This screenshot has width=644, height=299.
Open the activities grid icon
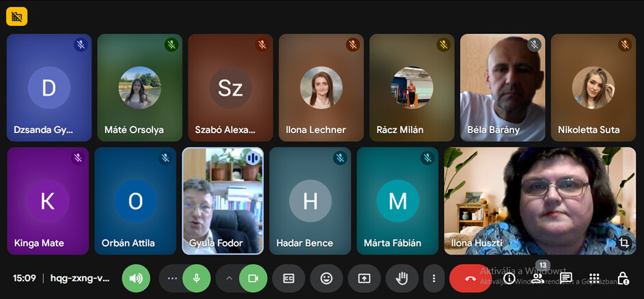click(x=594, y=279)
